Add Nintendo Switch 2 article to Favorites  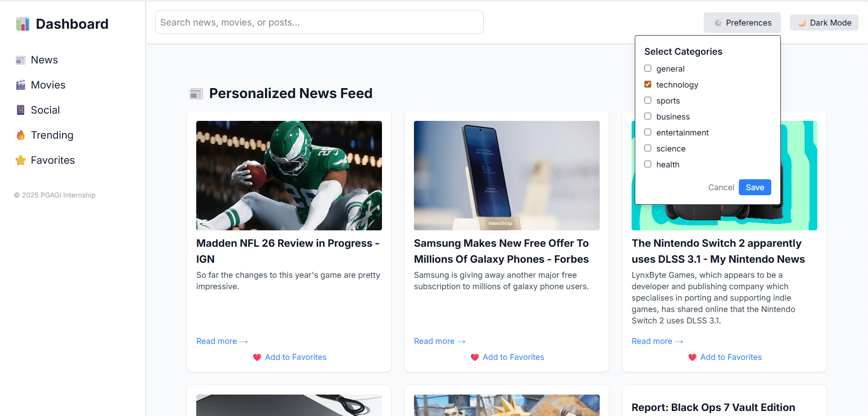pyautogui.click(x=725, y=358)
